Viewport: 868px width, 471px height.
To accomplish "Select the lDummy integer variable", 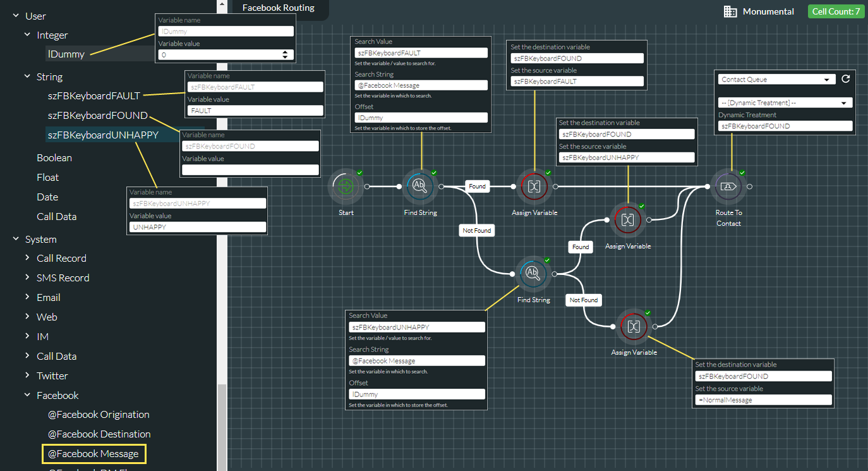I will pos(66,54).
